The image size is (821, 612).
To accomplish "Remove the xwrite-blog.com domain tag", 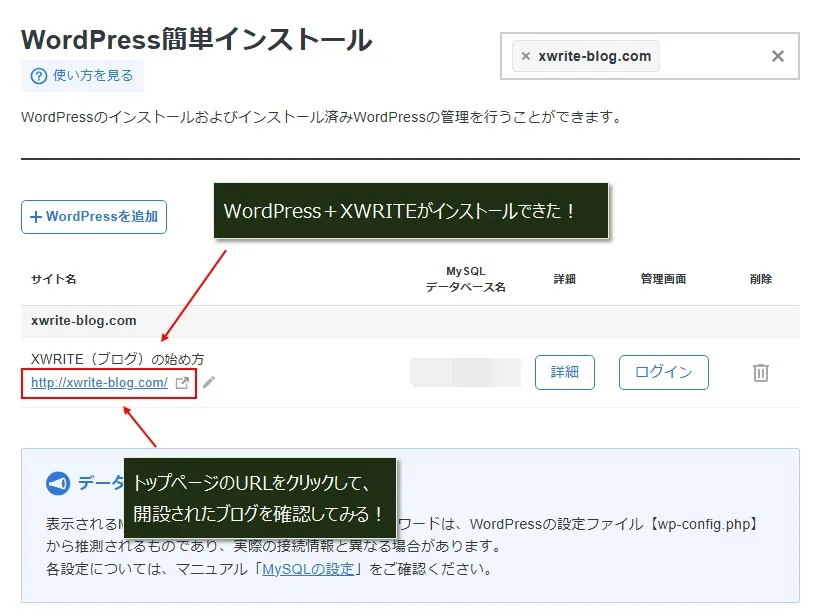I will (x=526, y=56).
